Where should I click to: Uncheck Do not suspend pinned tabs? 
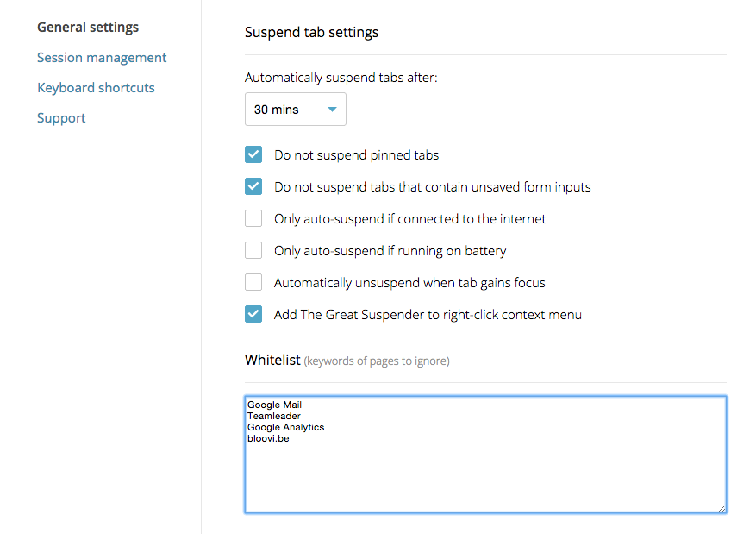click(253, 154)
